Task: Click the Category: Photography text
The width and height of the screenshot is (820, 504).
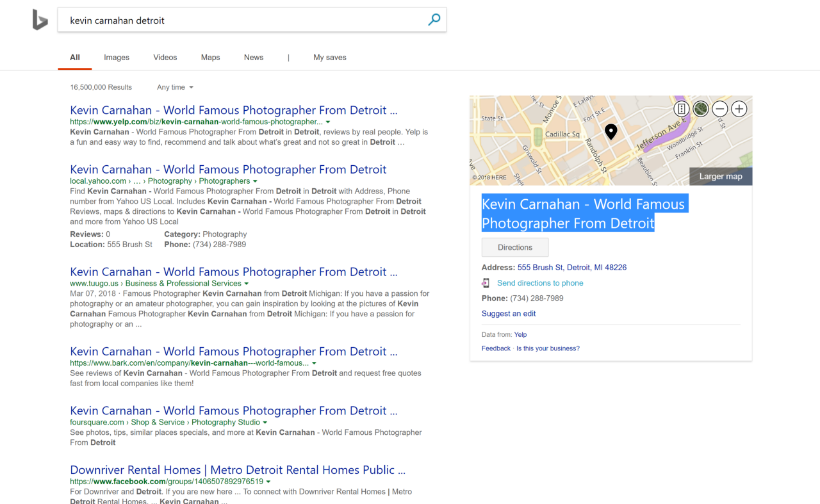Action: [x=206, y=234]
